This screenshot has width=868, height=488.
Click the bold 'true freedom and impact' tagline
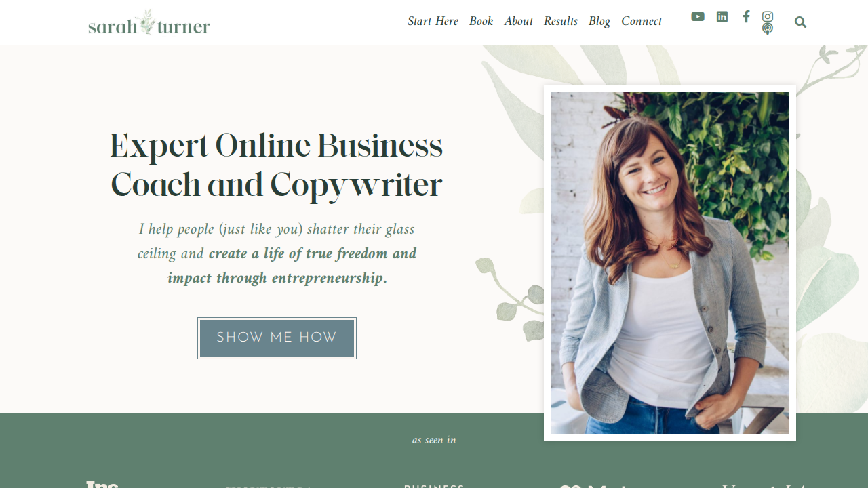(x=292, y=266)
